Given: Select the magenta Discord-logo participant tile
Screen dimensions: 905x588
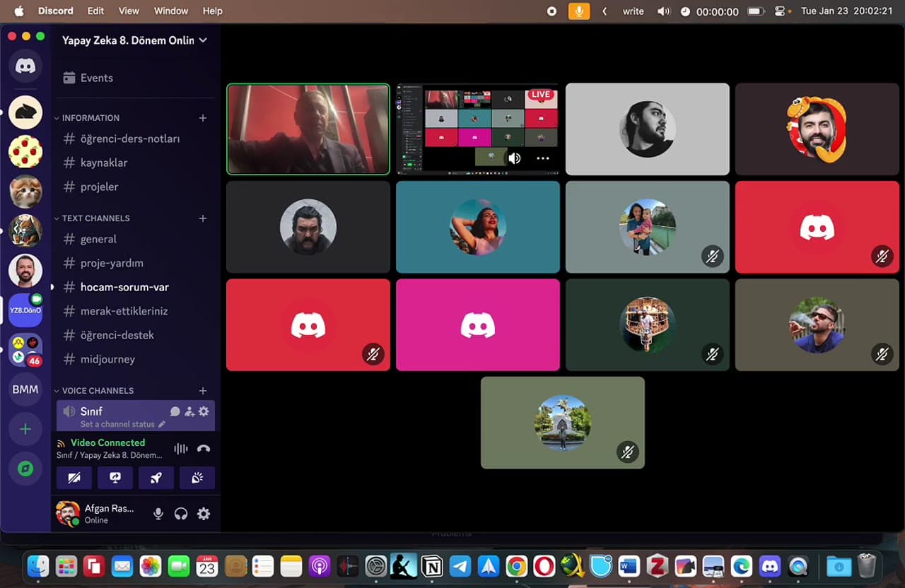Looking at the screenshot, I should point(478,325).
